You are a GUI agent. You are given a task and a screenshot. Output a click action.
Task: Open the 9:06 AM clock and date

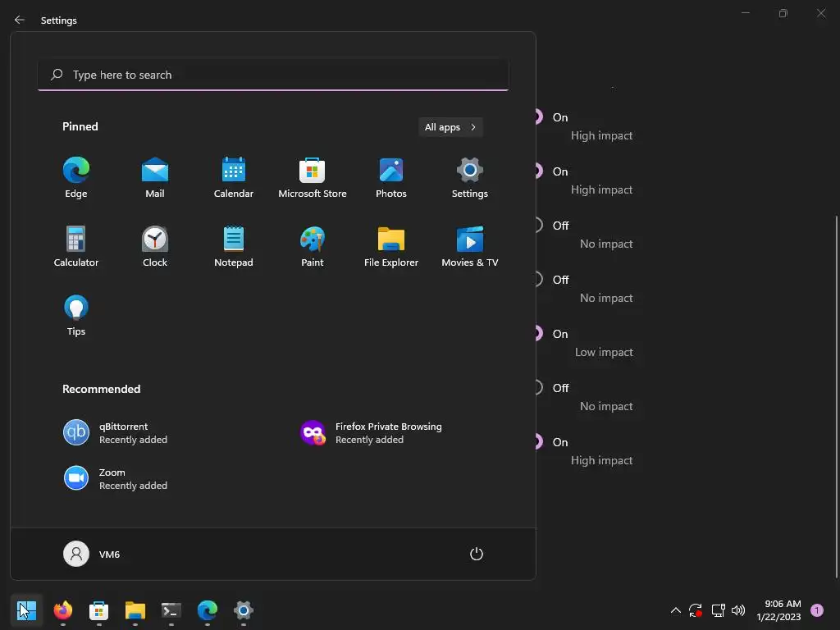click(778, 610)
